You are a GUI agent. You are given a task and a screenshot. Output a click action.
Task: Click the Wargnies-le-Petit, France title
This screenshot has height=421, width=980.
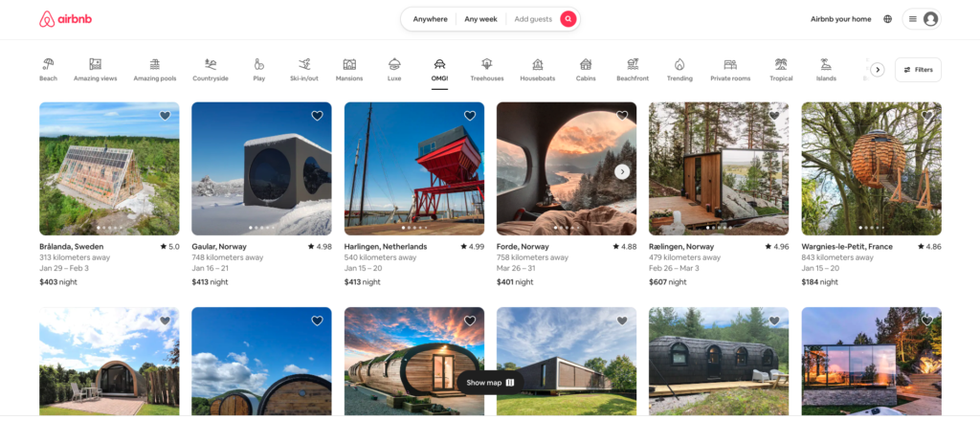click(847, 247)
